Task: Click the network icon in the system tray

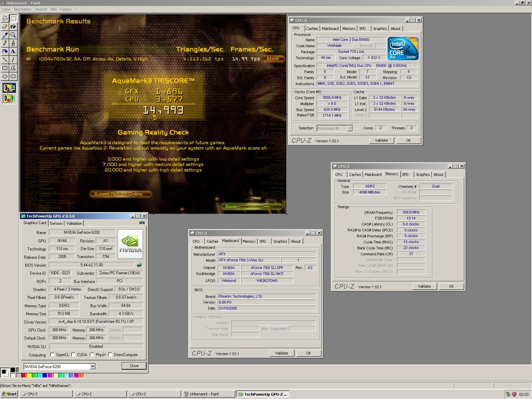Action: point(508,394)
